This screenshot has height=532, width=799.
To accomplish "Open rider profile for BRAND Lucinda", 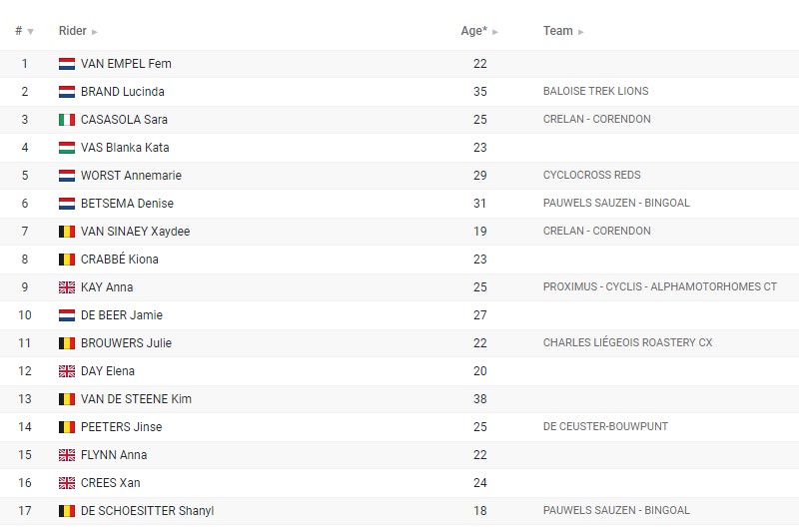I will [x=122, y=92].
